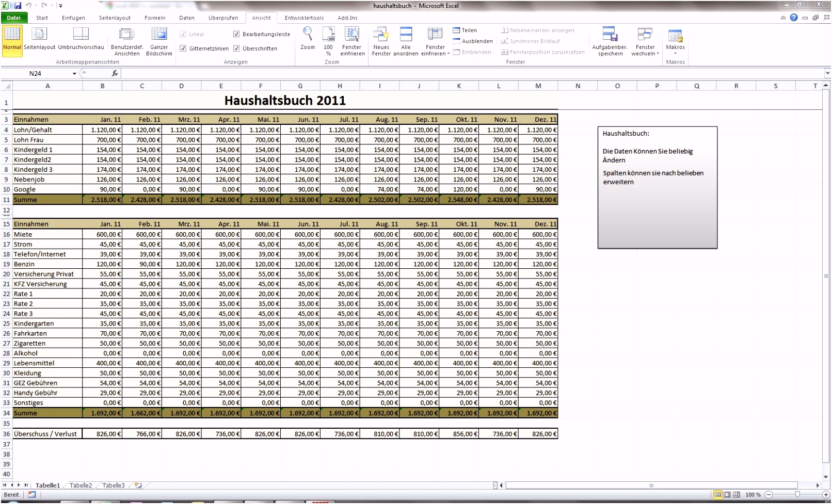Click Fensterposition zurücksetzen button
832x504 pixels.
click(x=542, y=52)
